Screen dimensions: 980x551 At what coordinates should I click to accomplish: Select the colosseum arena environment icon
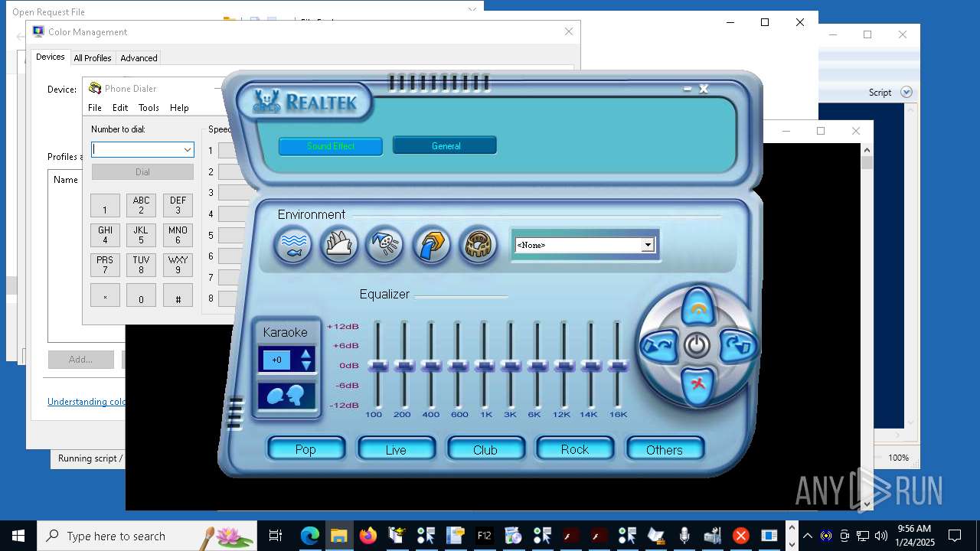click(x=479, y=246)
